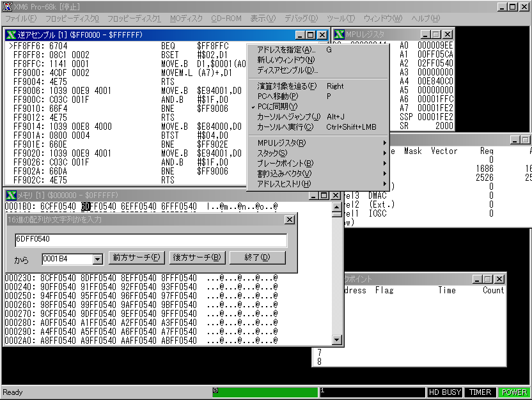Click the 前方サーチ(F) button
The image size is (532, 400).
coord(137,258)
